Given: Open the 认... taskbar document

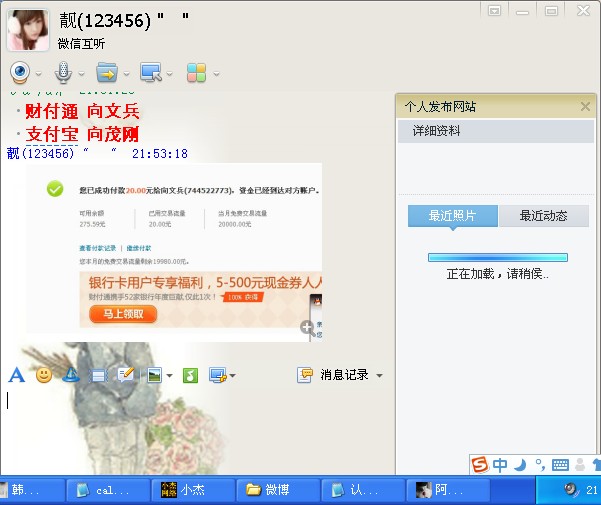Looking at the screenshot, I should pyautogui.click(x=363, y=490).
